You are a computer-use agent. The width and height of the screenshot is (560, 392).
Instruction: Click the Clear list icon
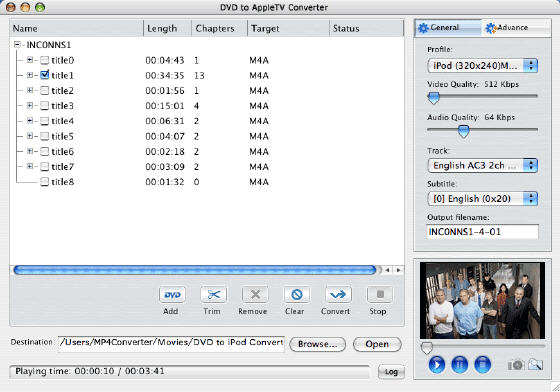296,295
